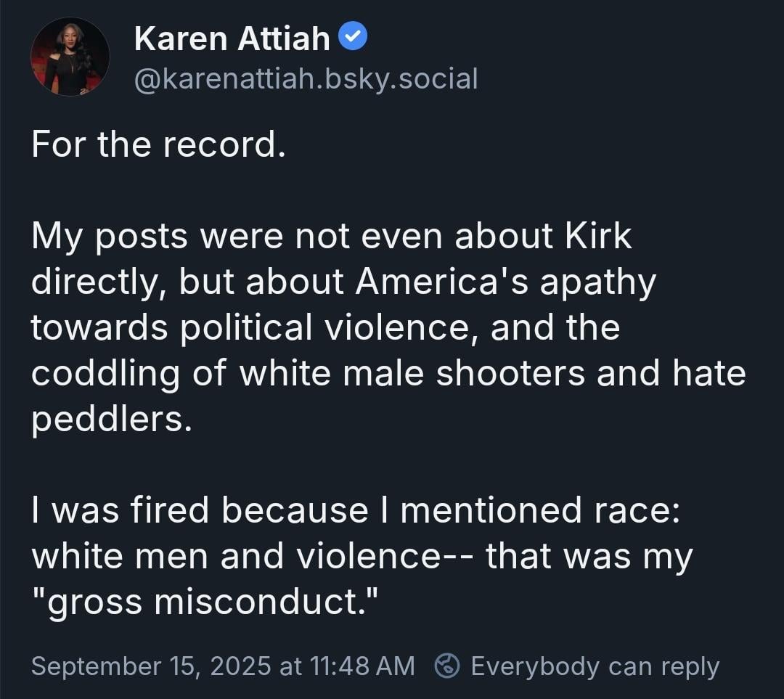Click the line starting "My posts were not"
The image size is (784, 699).
pyautogui.click(x=332, y=237)
